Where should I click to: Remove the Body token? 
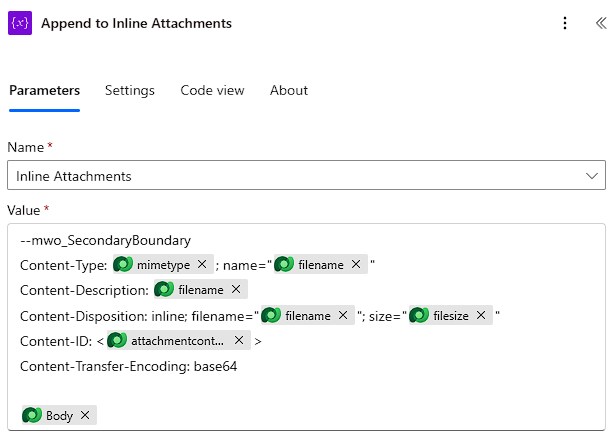tap(85, 415)
